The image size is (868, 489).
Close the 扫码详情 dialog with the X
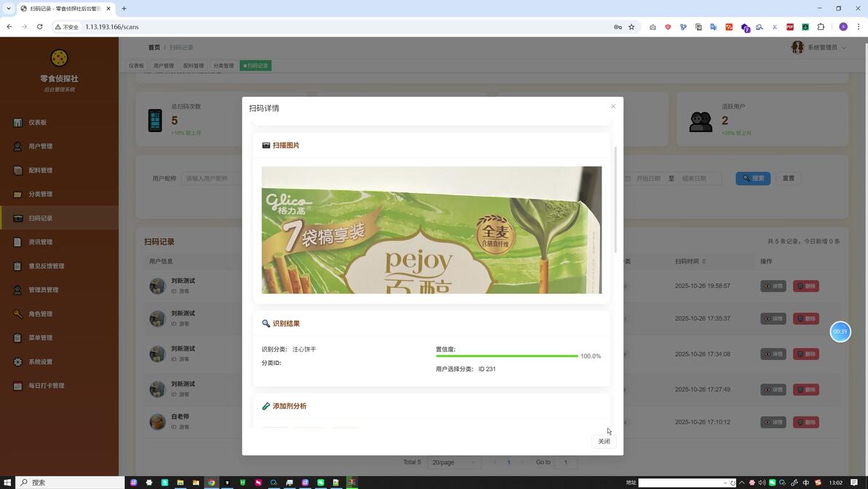[613, 106]
